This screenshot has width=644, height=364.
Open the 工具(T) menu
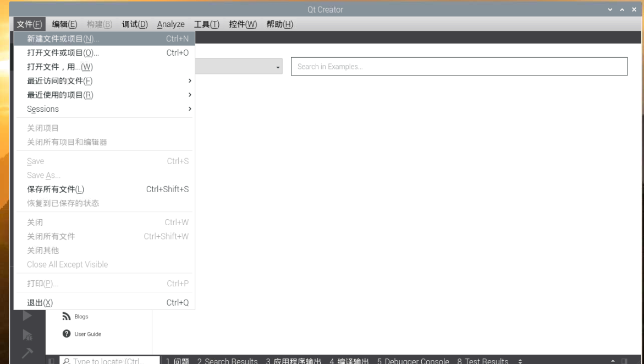[207, 24]
